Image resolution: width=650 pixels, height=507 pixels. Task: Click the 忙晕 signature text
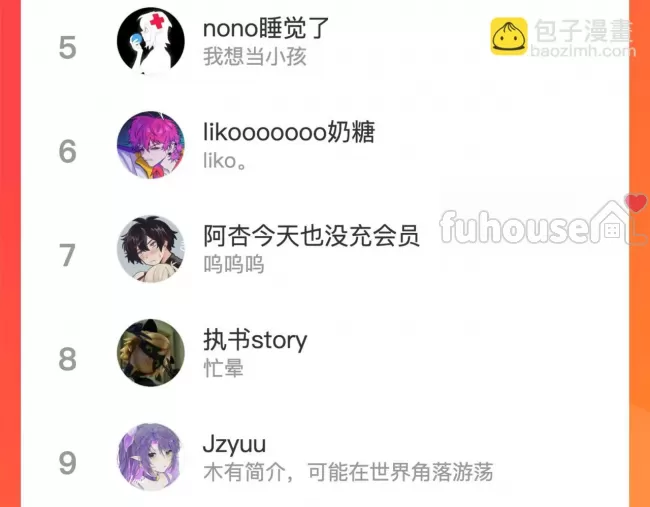(223, 369)
